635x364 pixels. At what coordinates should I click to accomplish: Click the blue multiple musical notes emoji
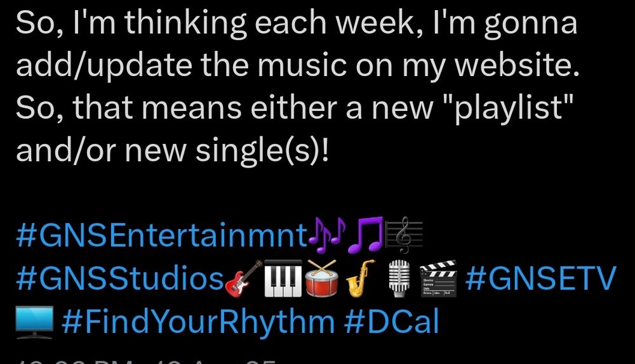click(327, 235)
